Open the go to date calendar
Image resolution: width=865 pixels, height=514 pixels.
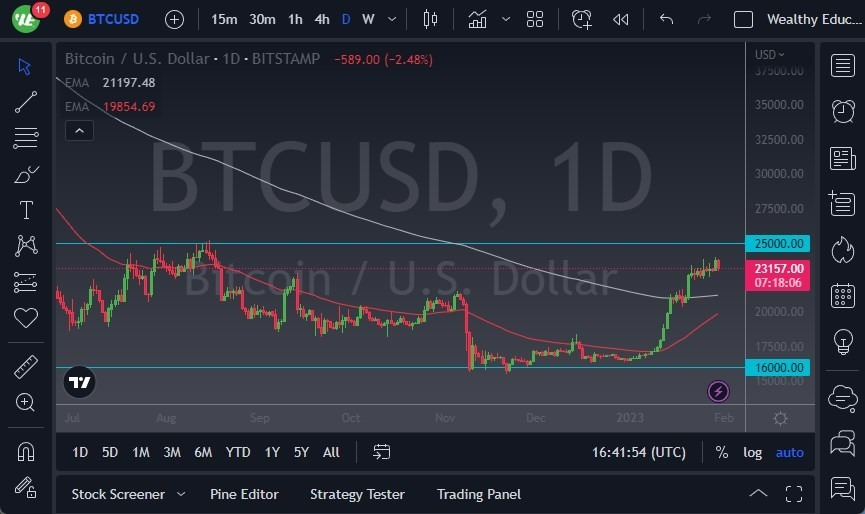pyautogui.click(x=381, y=452)
